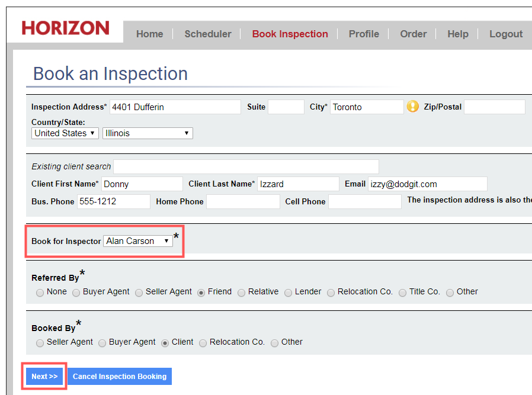Open the Help menu item
Image resolution: width=532 pixels, height=395 pixels.
pyautogui.click(x=457, y=34)
